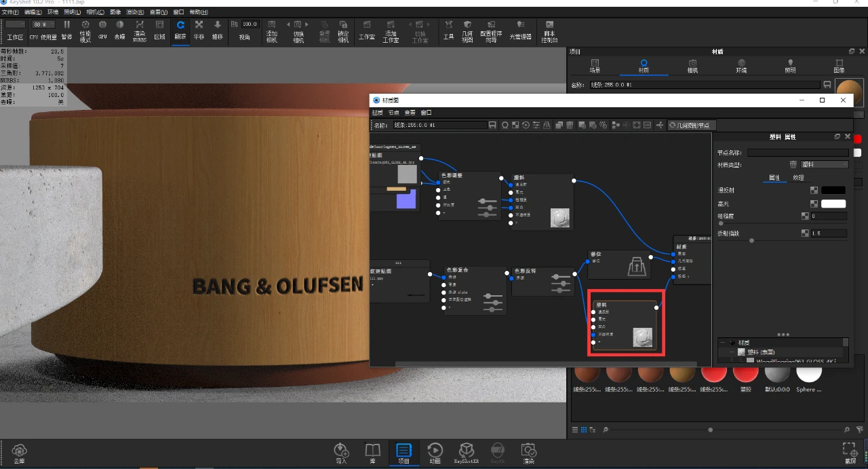The height and width of the screenshot is (469, 868).
Task: Switch to the 图像 image tab
Action: pos(839,66)
